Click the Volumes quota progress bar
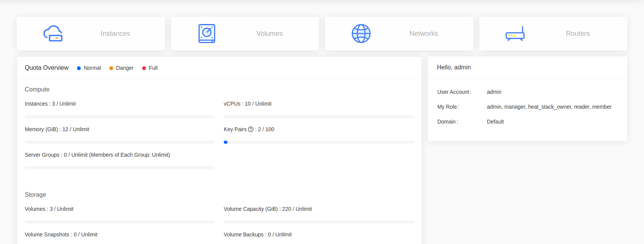The height and width of the screenshot is (244, 644). [120, 222]
